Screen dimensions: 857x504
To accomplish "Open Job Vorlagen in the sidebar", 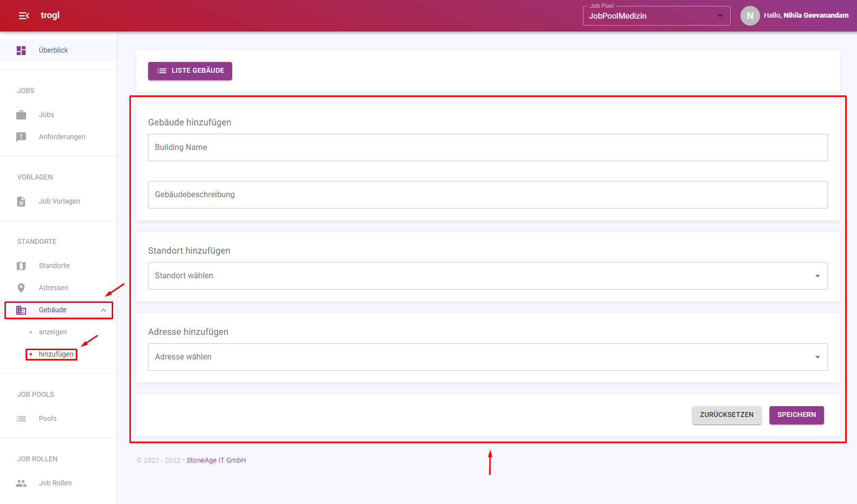I will coord(59,201).
